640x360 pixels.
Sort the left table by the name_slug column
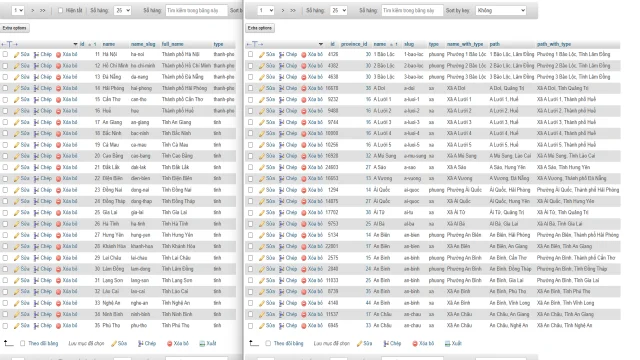click(143, 44)
